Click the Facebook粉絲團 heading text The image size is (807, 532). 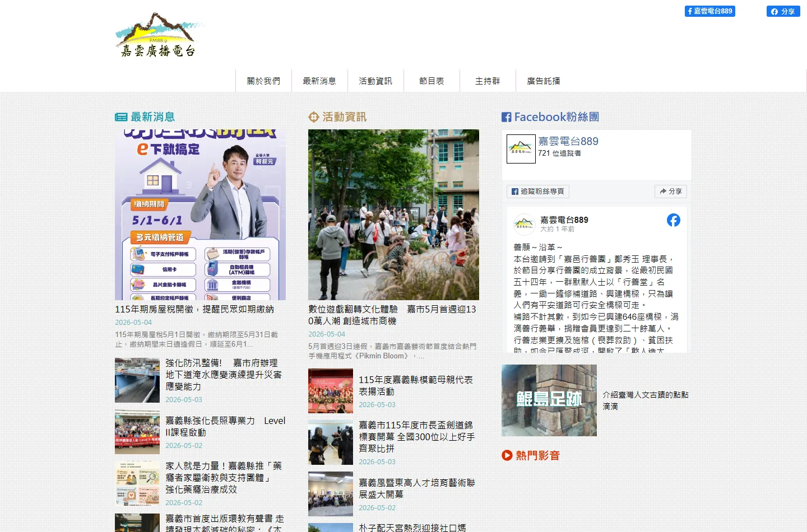557,117
